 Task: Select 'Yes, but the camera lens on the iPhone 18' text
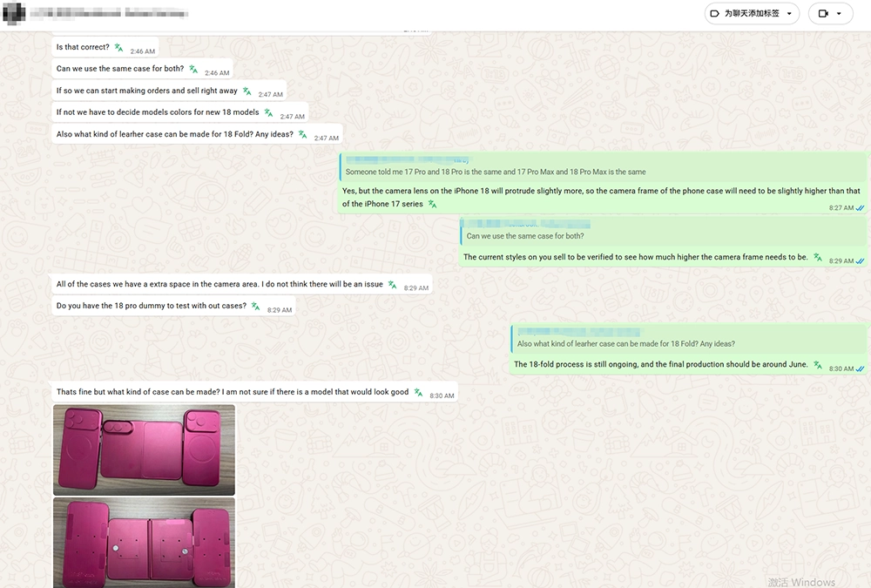[x=601, y=197]
